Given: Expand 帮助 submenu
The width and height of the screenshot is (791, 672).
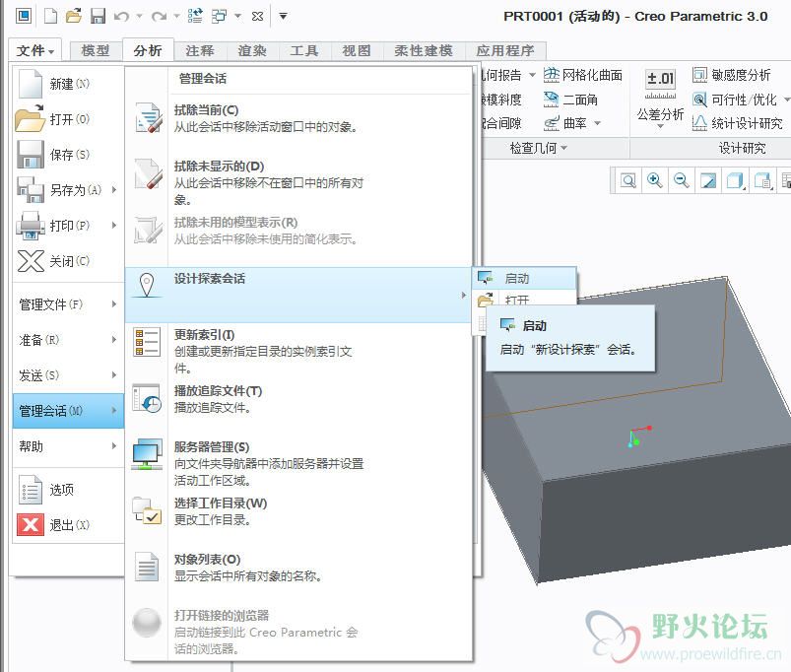Looking at the screenshot, I should point(68,446).
